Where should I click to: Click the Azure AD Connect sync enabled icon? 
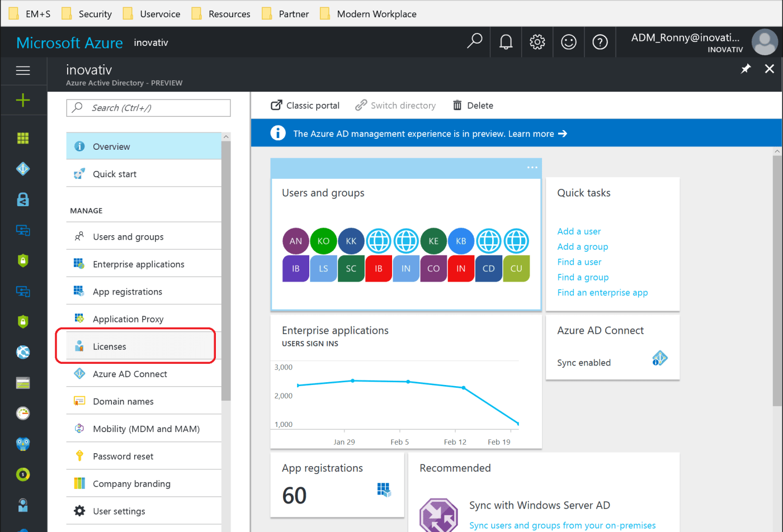pos(660,358)
